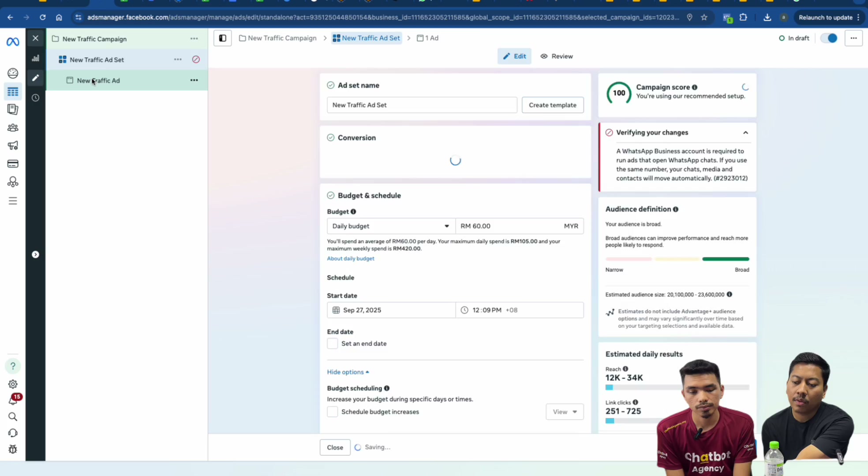Click the Start date Sep 27, 2025 field

coord(391,310)
